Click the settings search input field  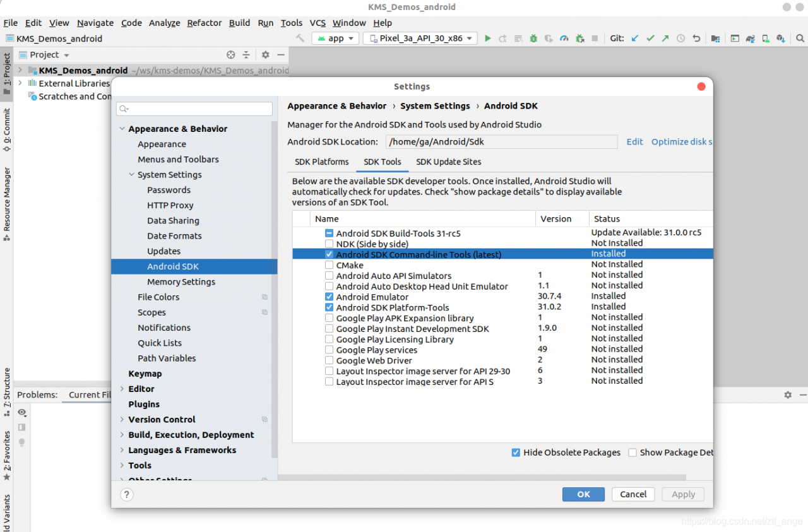click(x=194, y=109)
